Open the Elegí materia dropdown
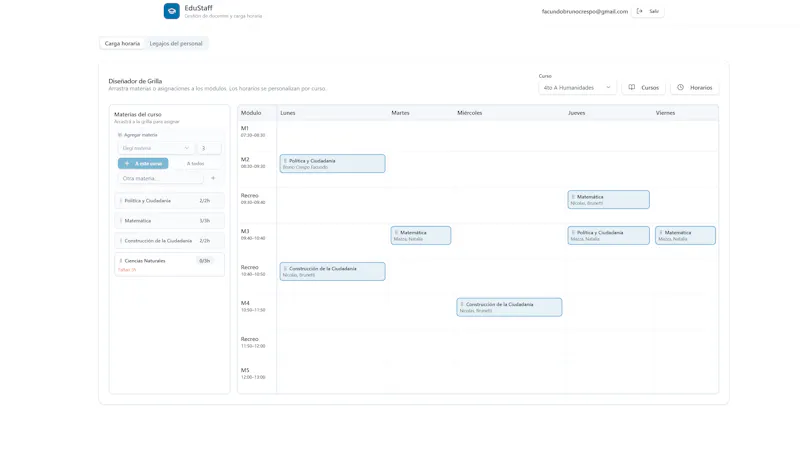Screen dimensions: 800x470 [x=156, y=148]
